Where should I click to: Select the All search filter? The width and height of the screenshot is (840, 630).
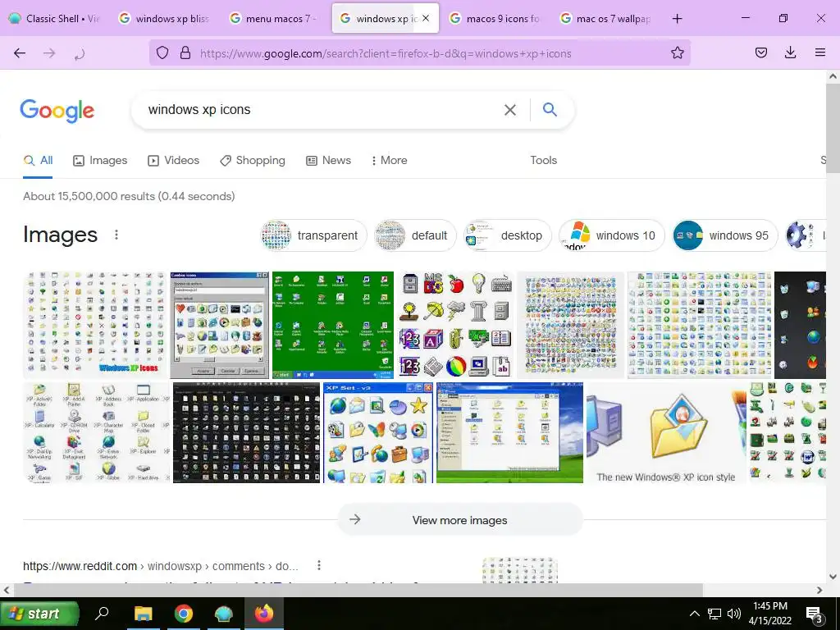point(38,160)
